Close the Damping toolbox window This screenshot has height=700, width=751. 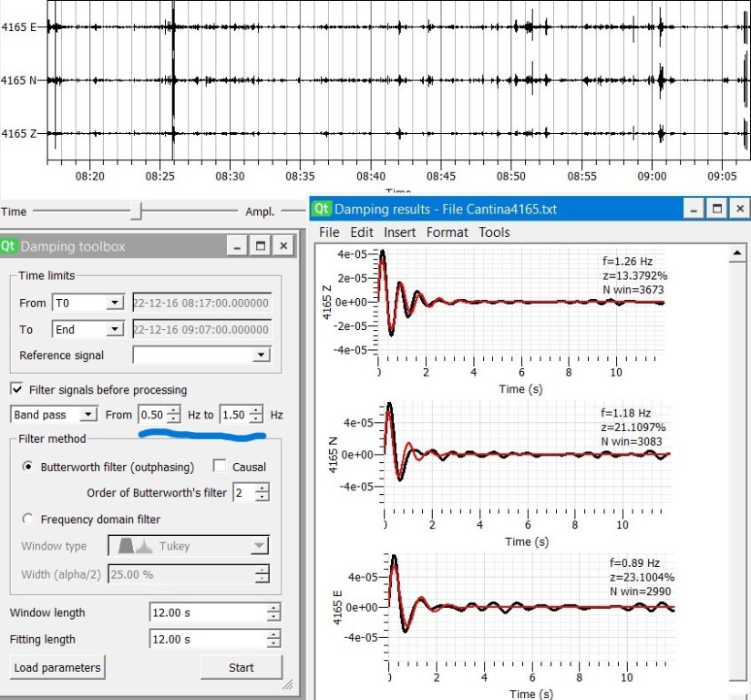pos(284,246)
